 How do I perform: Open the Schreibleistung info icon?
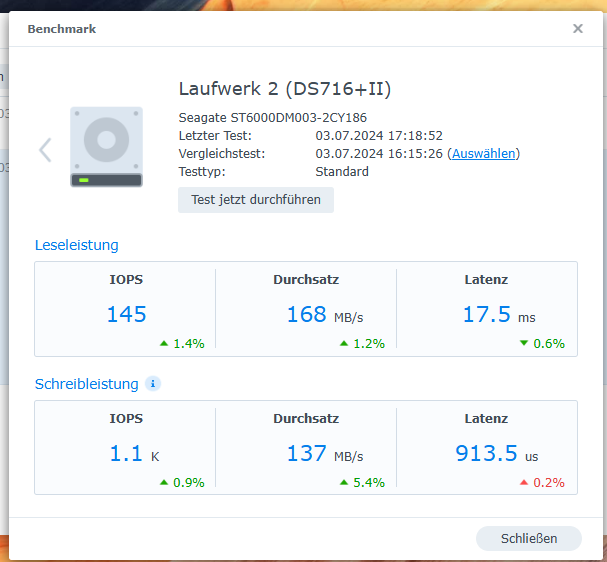(153, 384)
